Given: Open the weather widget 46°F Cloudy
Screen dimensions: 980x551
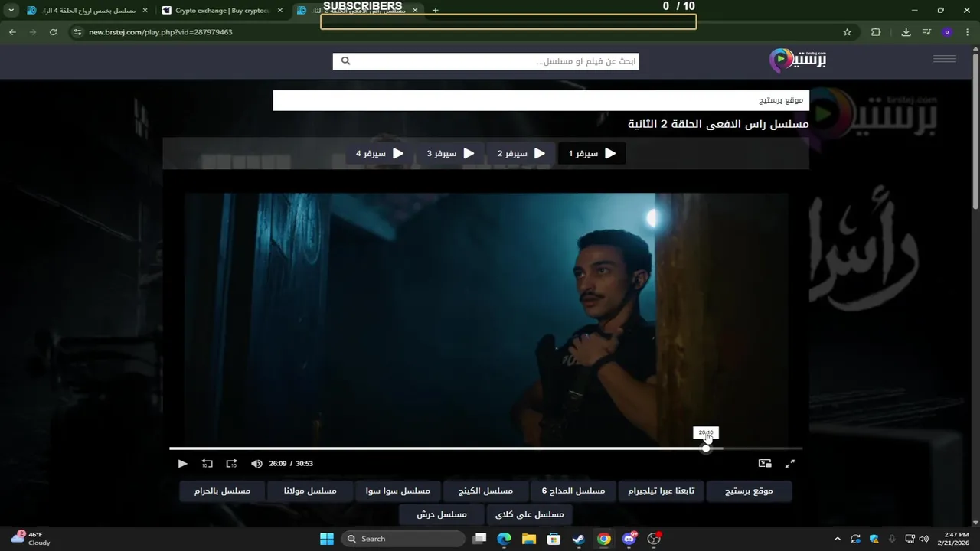Looking at the screenshot, I should coord(31,539).
